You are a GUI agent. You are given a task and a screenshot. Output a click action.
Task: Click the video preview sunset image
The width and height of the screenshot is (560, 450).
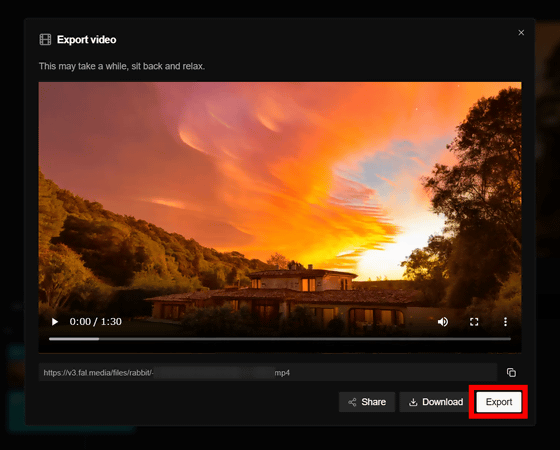280,200
